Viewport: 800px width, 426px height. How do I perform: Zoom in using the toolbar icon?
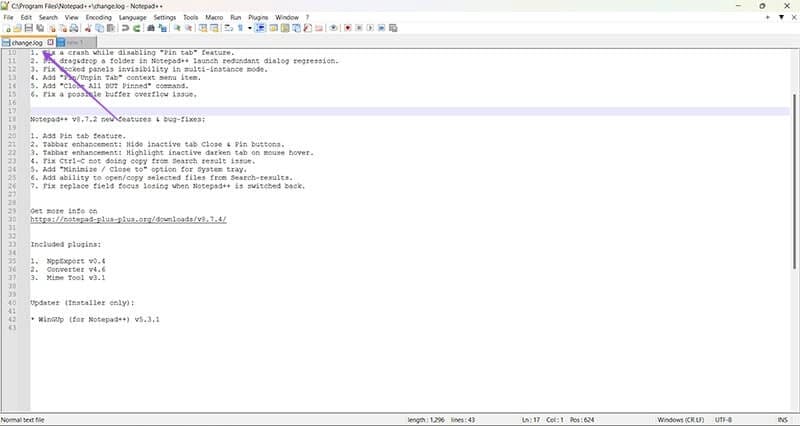(177, 28)
